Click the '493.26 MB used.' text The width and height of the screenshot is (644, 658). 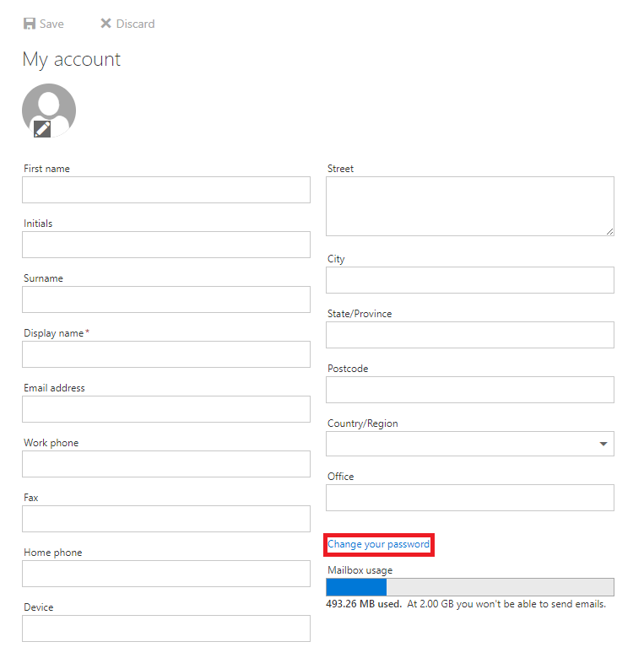pos(364,604)
